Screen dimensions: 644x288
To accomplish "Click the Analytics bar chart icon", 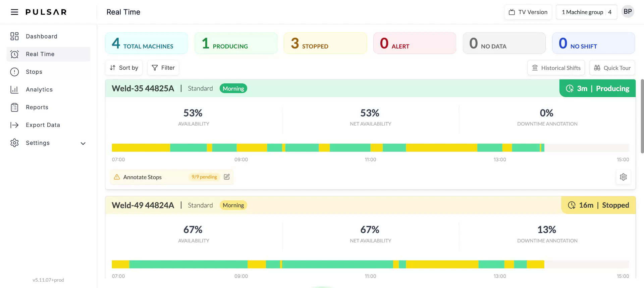I will pyautogui.click(x=14, y=89).
